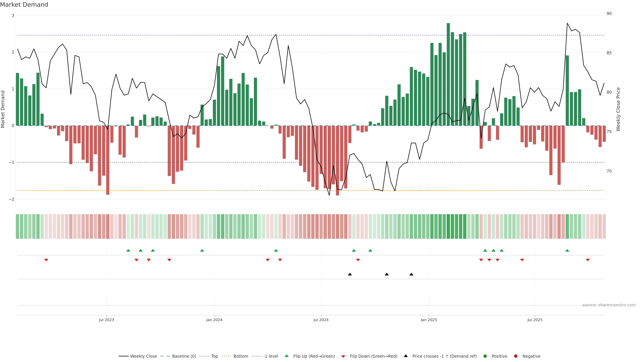Click the black Price crosses -1 legend triangle

point(406,356)
